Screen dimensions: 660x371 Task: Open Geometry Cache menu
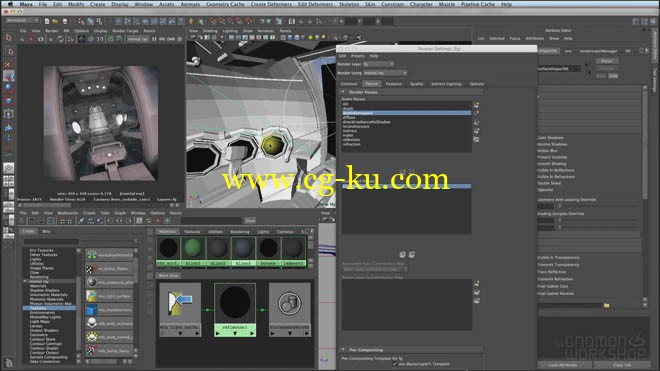225,4
